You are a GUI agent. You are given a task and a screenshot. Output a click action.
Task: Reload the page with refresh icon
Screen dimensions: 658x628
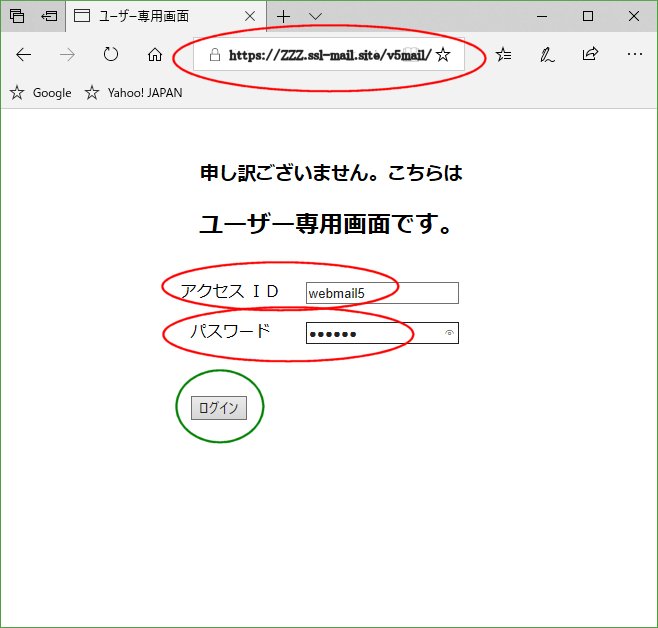(x=111, y=54)
